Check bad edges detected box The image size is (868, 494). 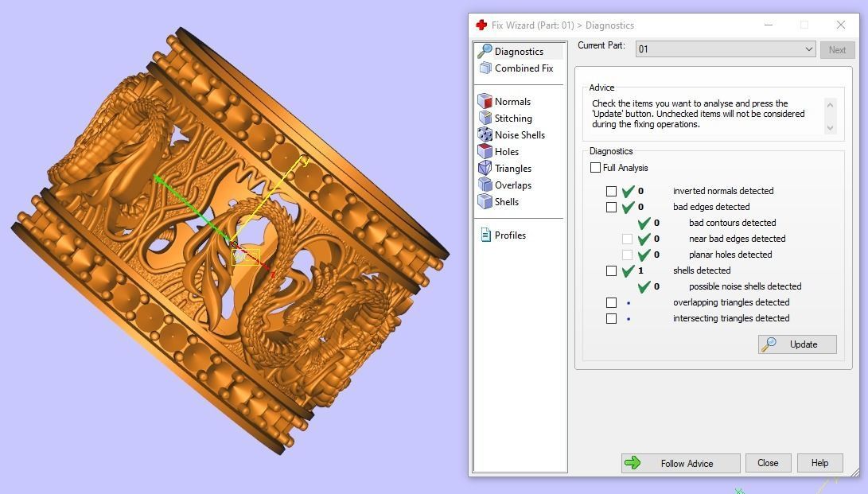611,208
